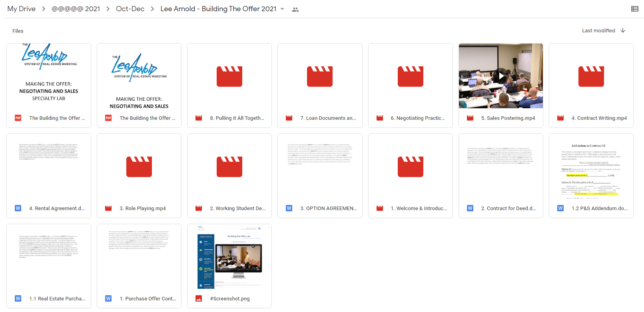Screen dimensions: 644x312
Task: Open 7. Loan Documents video preview
Action: coord(320,76)
